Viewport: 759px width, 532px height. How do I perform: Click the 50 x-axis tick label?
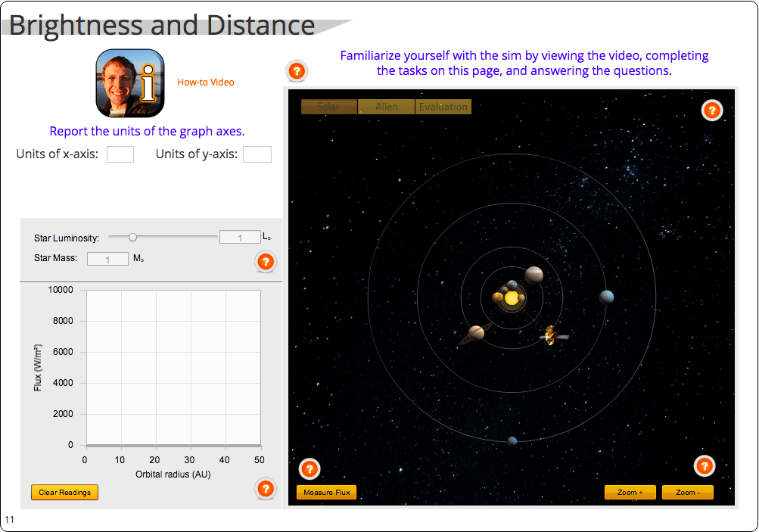point(260,460)
